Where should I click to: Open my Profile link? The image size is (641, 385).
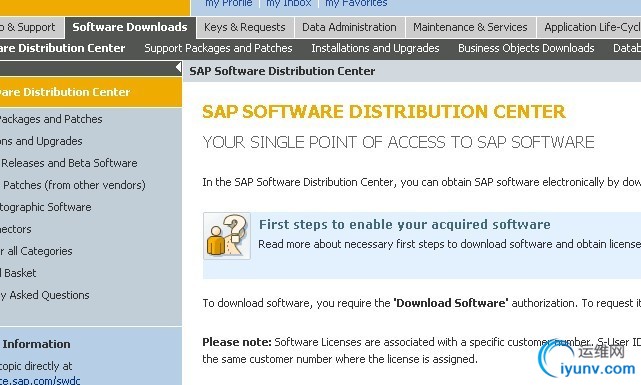click(229, 4)
